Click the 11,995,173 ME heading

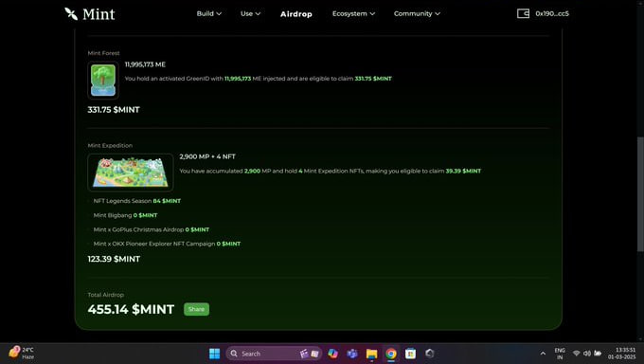pos(145,64)
